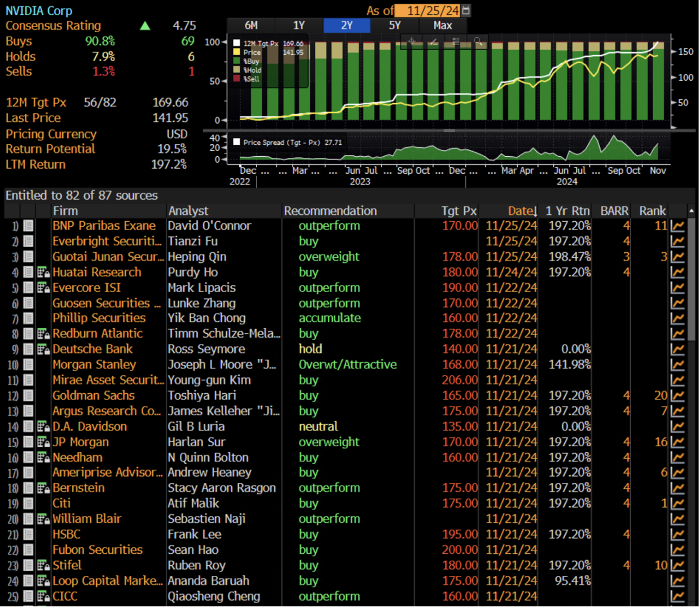The image size is (700, 612).
Task: Open the report document icon for Morgan Stanley
Action: (28, 365)
